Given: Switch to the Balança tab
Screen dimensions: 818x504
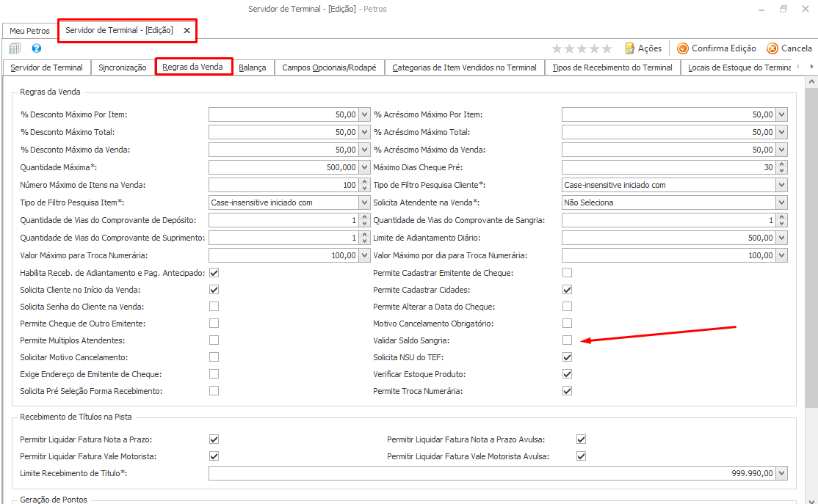Looking at the screenshot, I should [x=253, y=67].
